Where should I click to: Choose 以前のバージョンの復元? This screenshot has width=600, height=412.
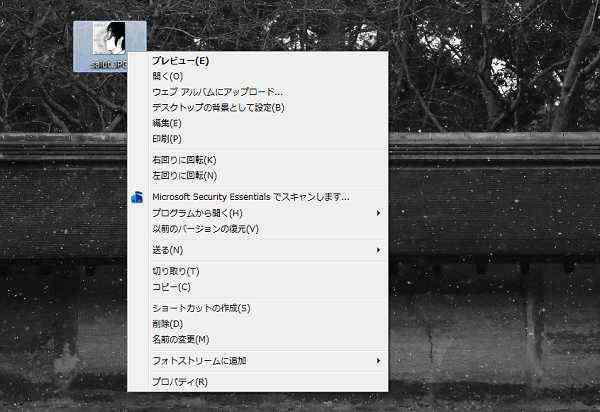pyautogui.click(x=205, y=229)
